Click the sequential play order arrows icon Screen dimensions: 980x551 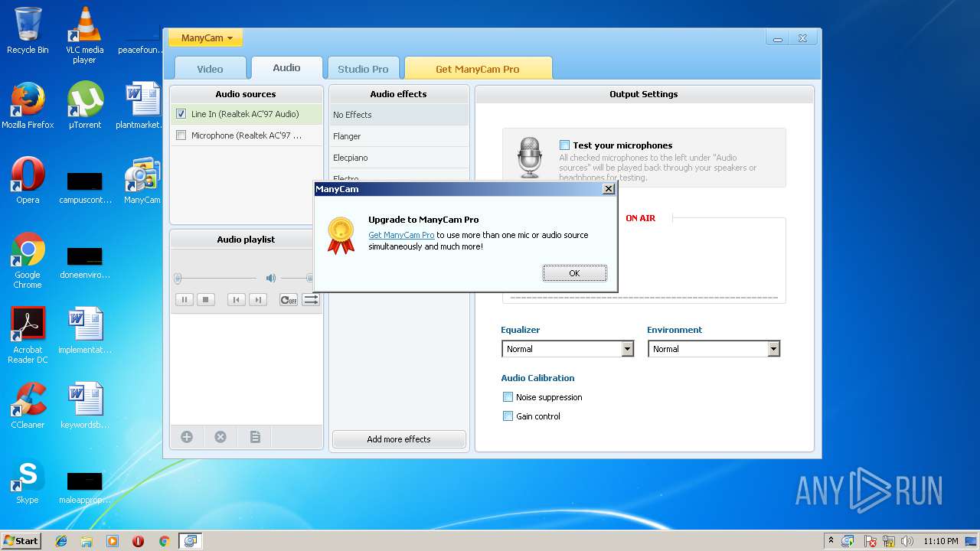pyautogui.click(x=310, y=300)
